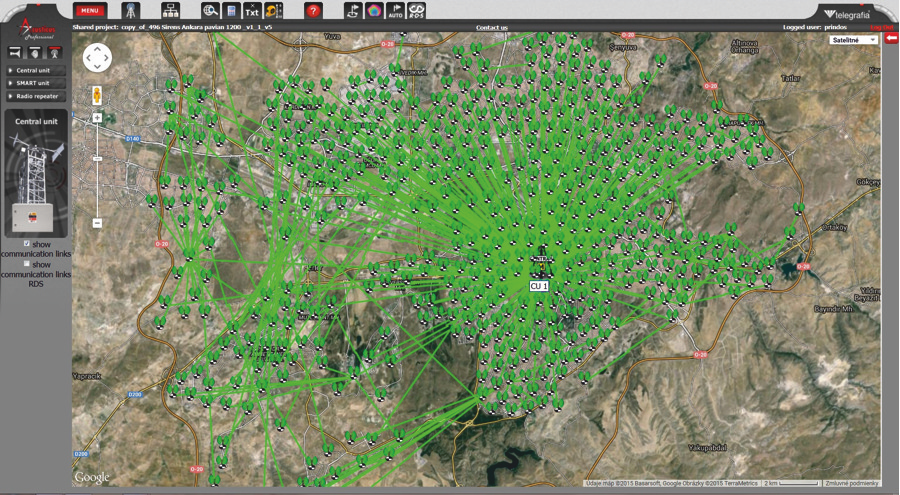
Task: Click the Log Out link
Action: coord(882,28)
